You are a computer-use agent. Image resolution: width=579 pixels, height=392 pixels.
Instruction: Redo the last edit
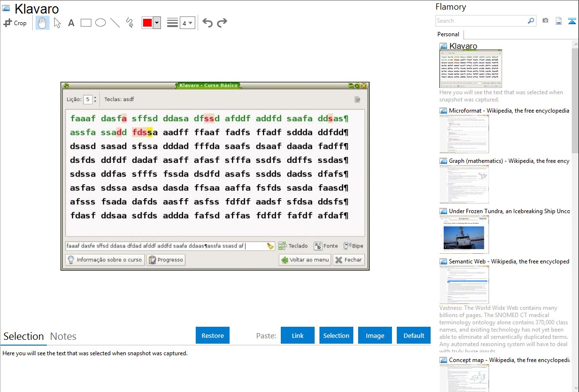click(222, 23)
